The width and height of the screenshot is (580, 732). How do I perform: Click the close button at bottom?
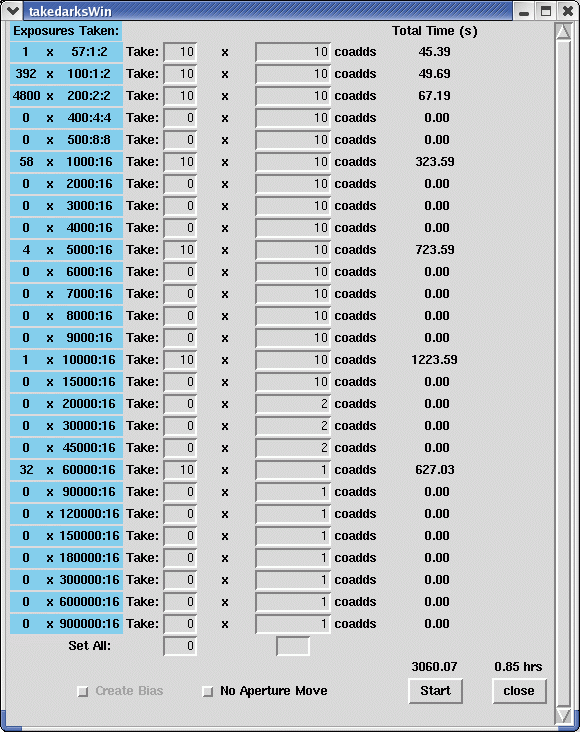[x=519, y=691]
